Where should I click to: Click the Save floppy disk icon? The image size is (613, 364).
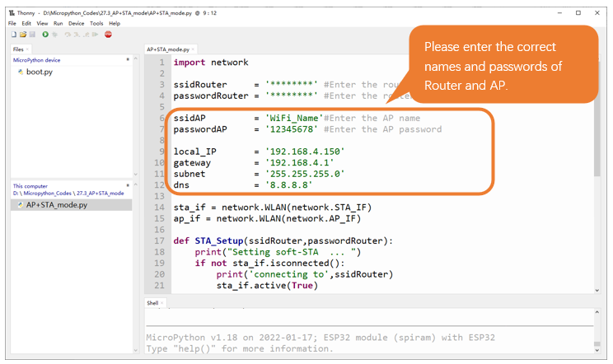tap(32, 35)
